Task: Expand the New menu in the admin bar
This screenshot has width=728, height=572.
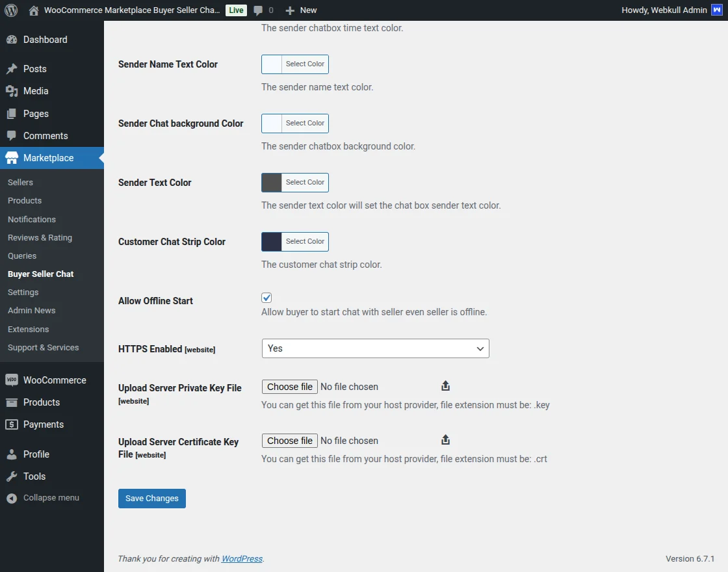Action: tap(300, 10)
